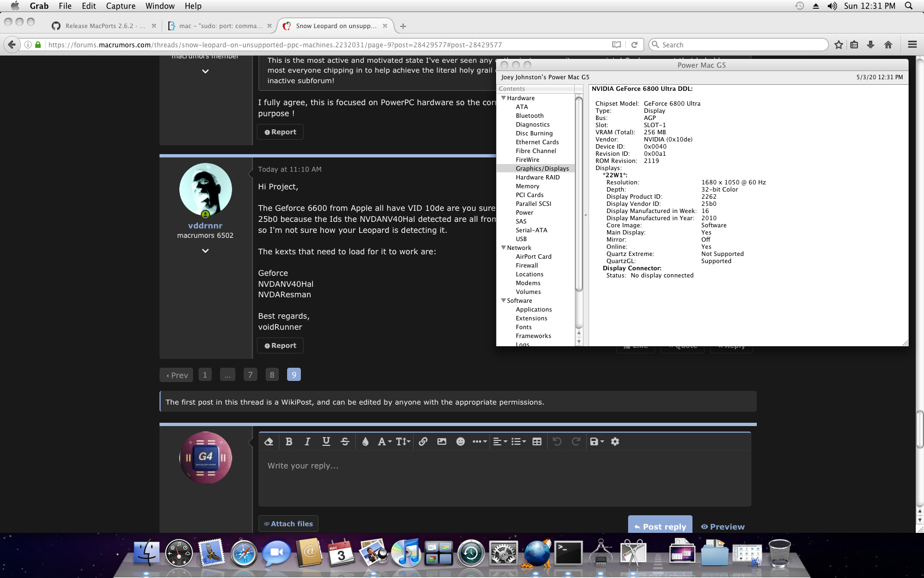Viewport: 924px width, 578px height.
Task: Collapse the Software tree in System Profiler
Action: (x=503, y=301)
